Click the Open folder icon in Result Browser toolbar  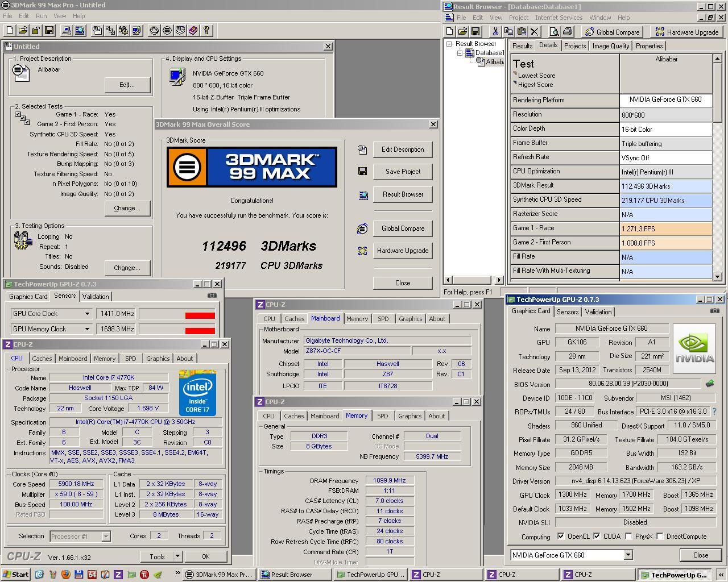click(462, 32)
